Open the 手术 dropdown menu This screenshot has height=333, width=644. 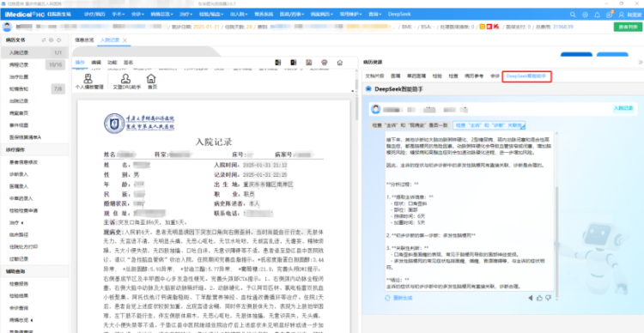(x=118, y=15)
